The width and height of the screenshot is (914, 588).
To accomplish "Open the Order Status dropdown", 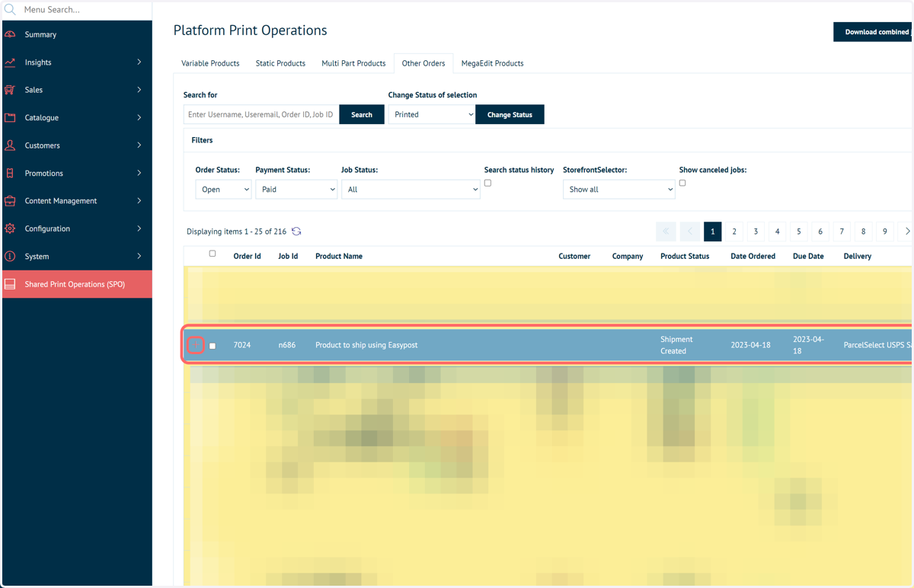I will [x=223, y=190].
